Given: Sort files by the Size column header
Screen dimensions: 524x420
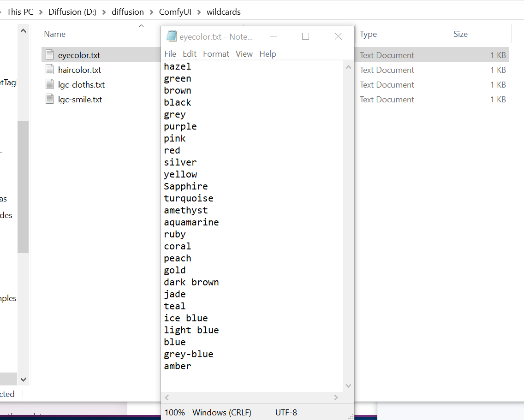Looking at the screenshot, I should 460,34.
